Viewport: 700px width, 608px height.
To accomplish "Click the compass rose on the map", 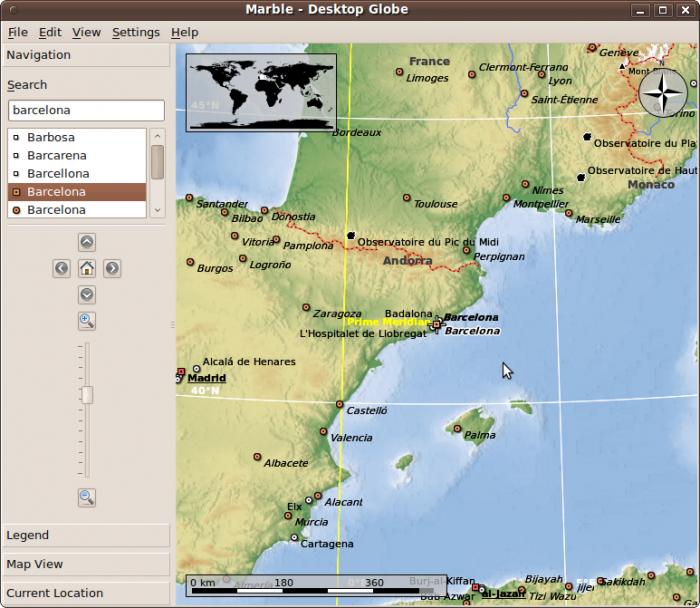I will pyautogui.click(x=662, y=93).
